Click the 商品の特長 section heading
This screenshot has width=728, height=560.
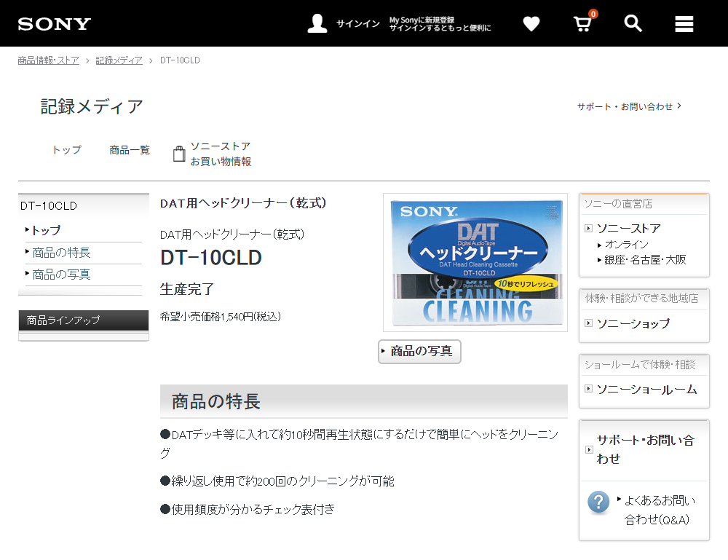pos(216,402)
